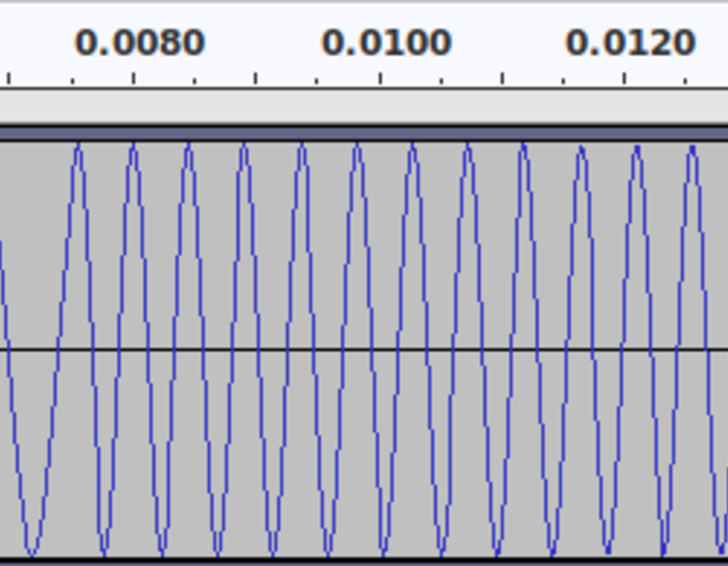Screen dimensions: 728x566
Task: Click the dark clip handle bar above the waveform
Action: (364, 133)
